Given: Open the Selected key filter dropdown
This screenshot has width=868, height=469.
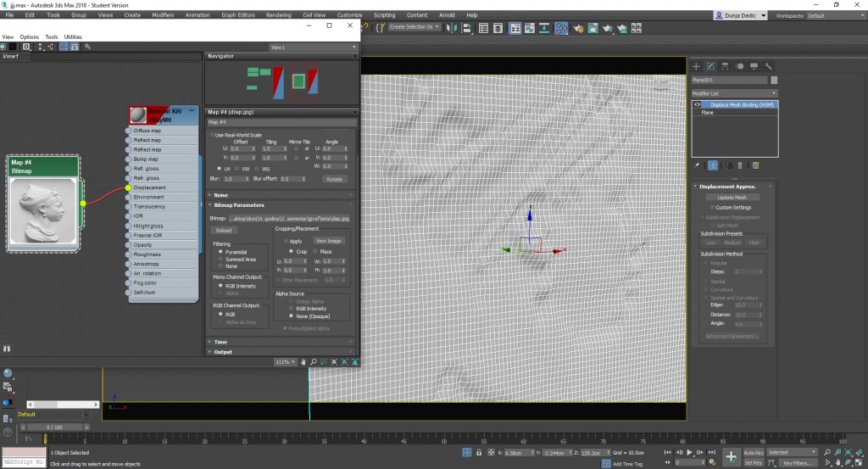Looking at the screenshot, I should 793,452.
